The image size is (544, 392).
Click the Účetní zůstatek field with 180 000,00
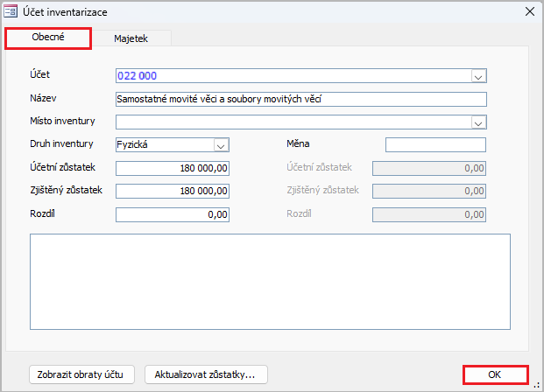[173, 168]
